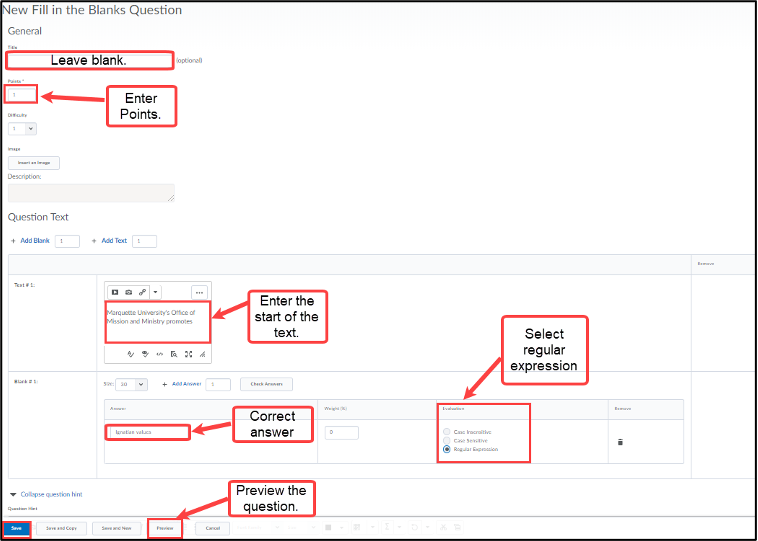Click the Preview button
The image size is (758, 541).
(165, 527)
